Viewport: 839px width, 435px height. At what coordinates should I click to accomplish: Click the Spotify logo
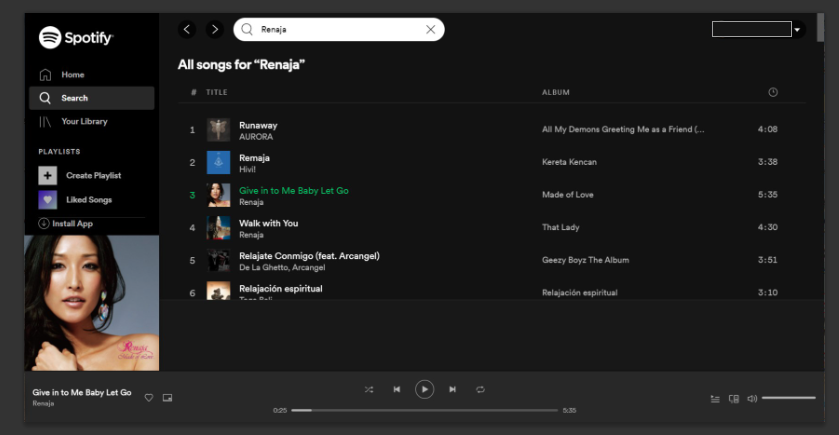pos(75,37)
